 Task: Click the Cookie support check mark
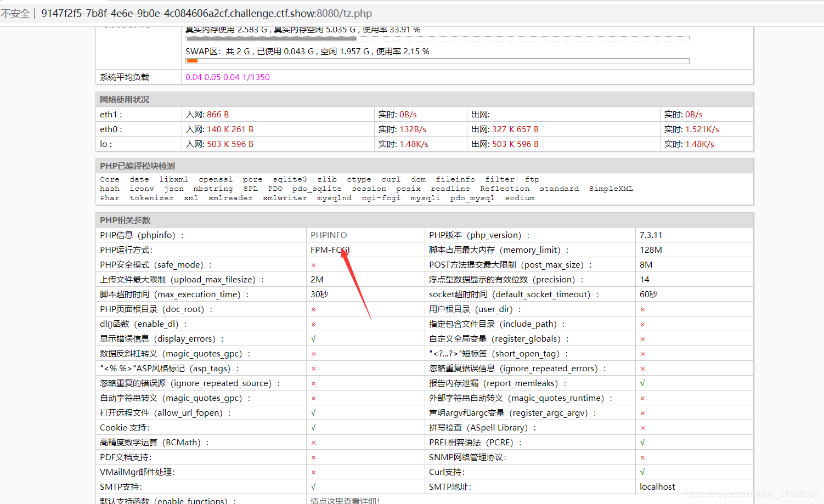pyautogui.click(x=313, y=427)
